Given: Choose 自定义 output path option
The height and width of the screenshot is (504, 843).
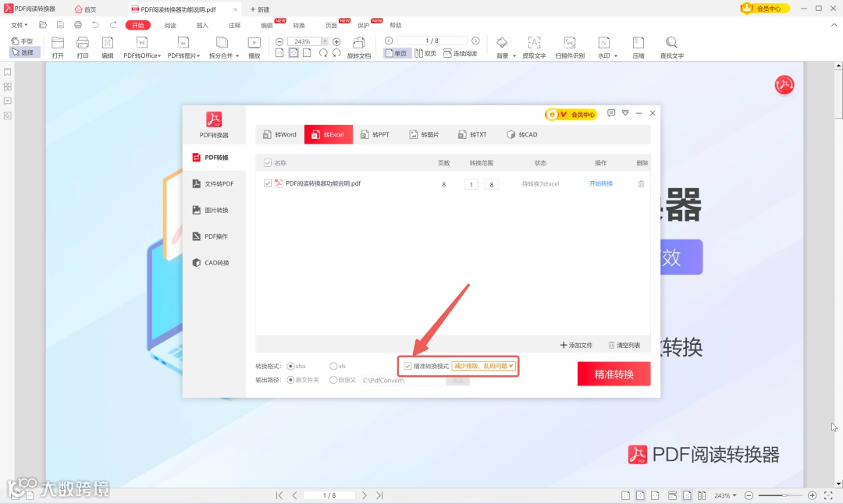Looking at the screenshot, I should coord(333,380).
